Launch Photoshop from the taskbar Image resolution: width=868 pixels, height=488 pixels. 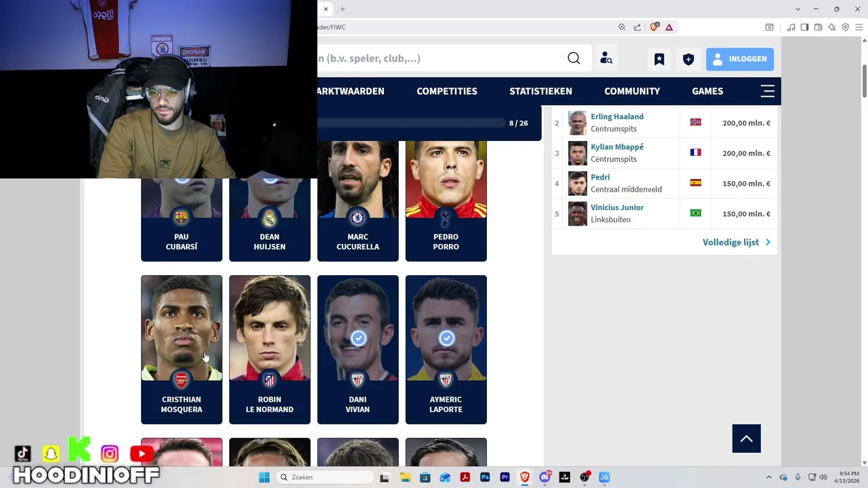[x=485, y=477]
